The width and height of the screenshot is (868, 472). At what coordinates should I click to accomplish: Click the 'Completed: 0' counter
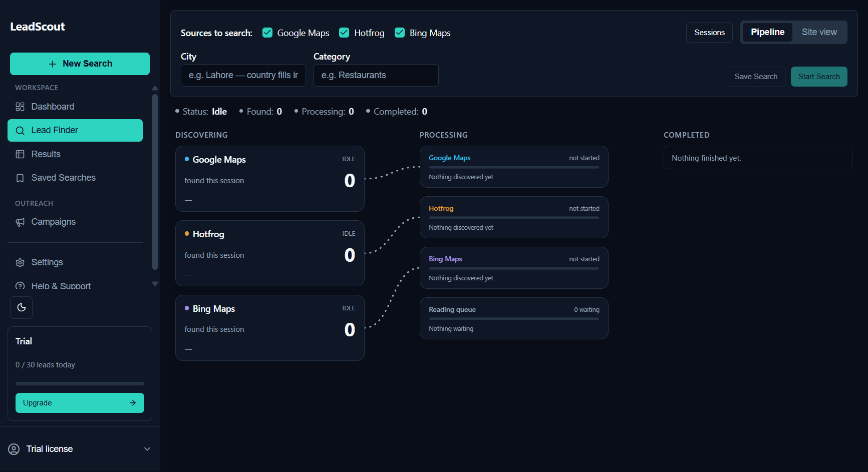397,112
